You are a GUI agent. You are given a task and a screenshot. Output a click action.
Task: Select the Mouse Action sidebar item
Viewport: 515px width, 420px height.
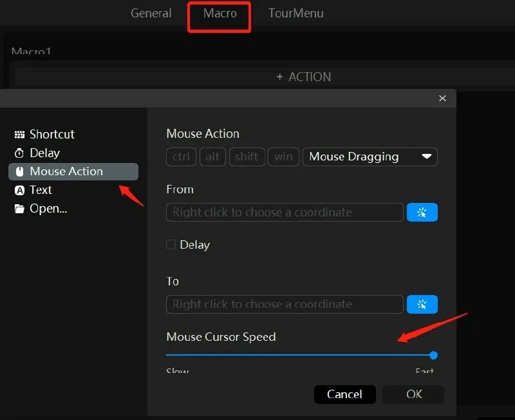click(66, 171)
